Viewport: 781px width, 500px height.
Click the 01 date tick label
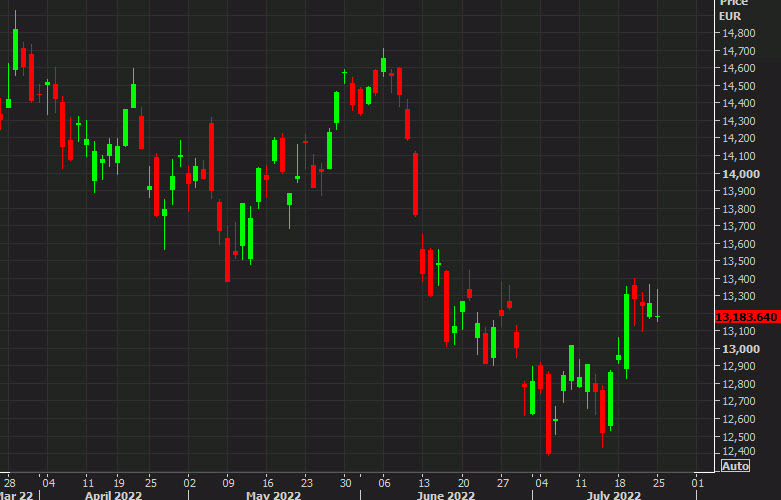click(698, 483)
